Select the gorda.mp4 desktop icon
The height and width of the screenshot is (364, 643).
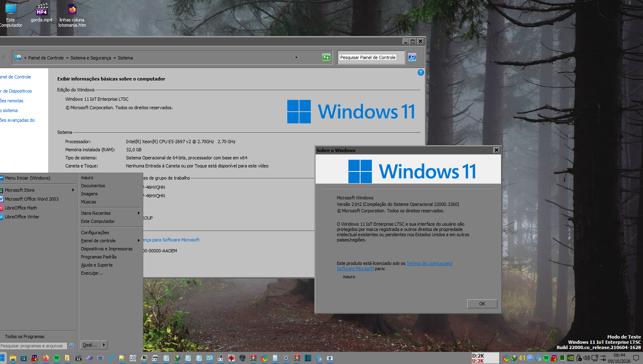click(42, 13)
